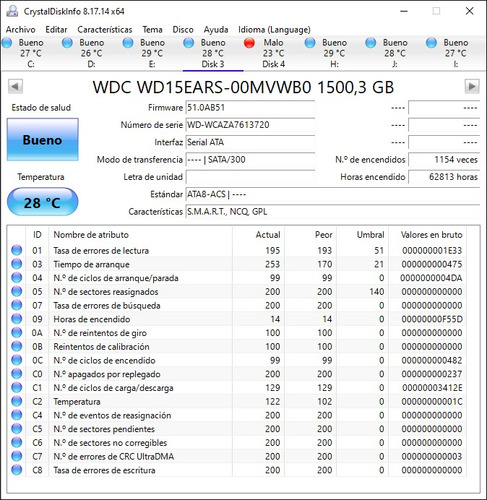Select row C6 N.º de sectores no corregibles
The width and height of the screenshot is (487, 500).
point(237,442)
